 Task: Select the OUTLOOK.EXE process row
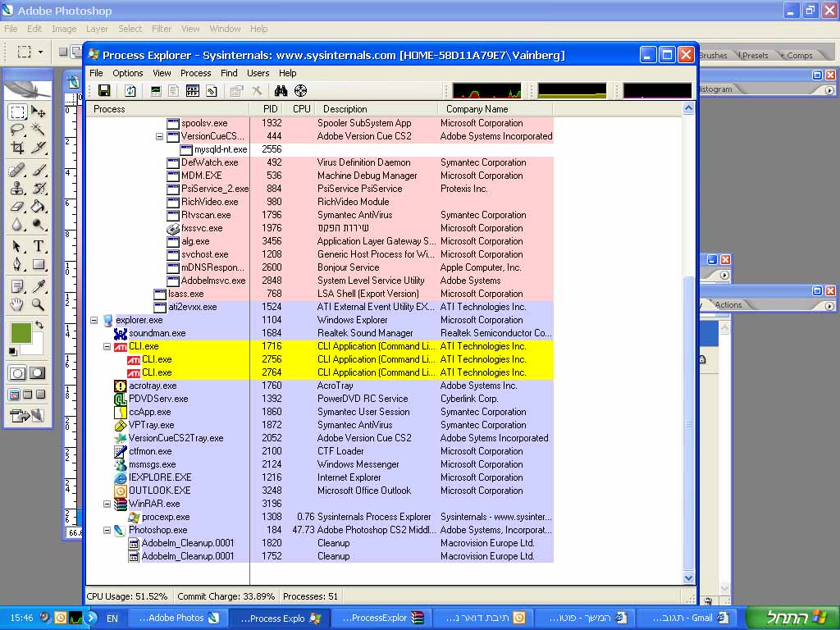[320, 491]
